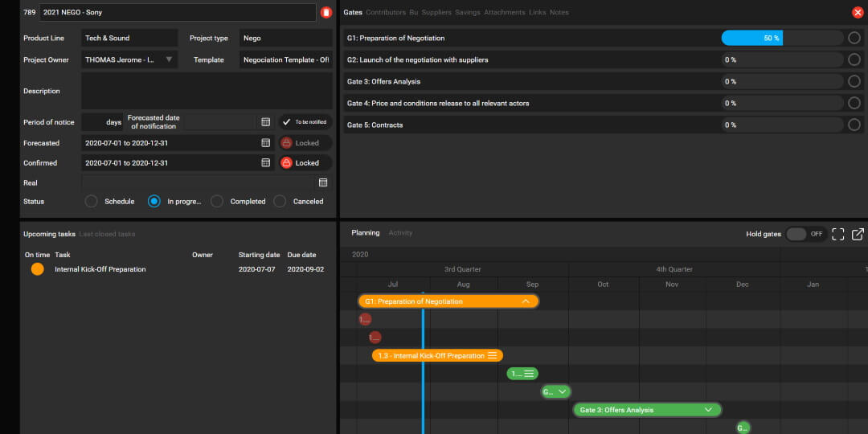Open the Real date calendar picker
This screenshot has width=868, height=434.
click(323, 182)
